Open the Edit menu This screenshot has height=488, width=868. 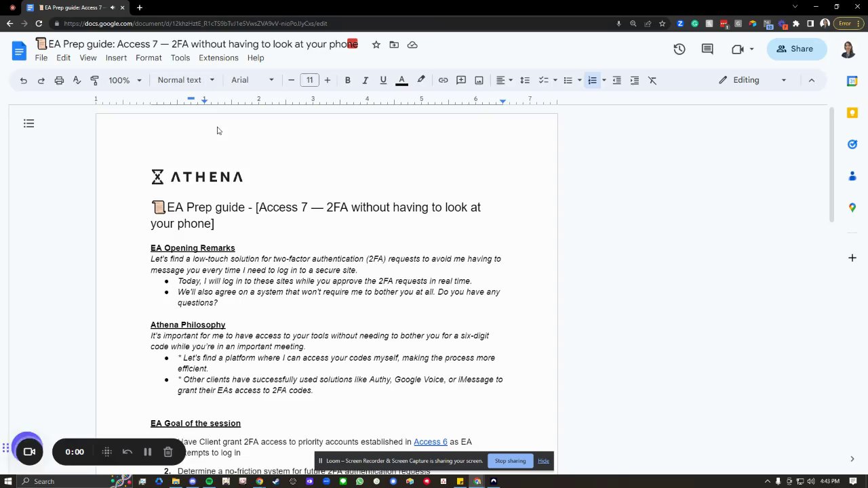(x=63, y=58)
